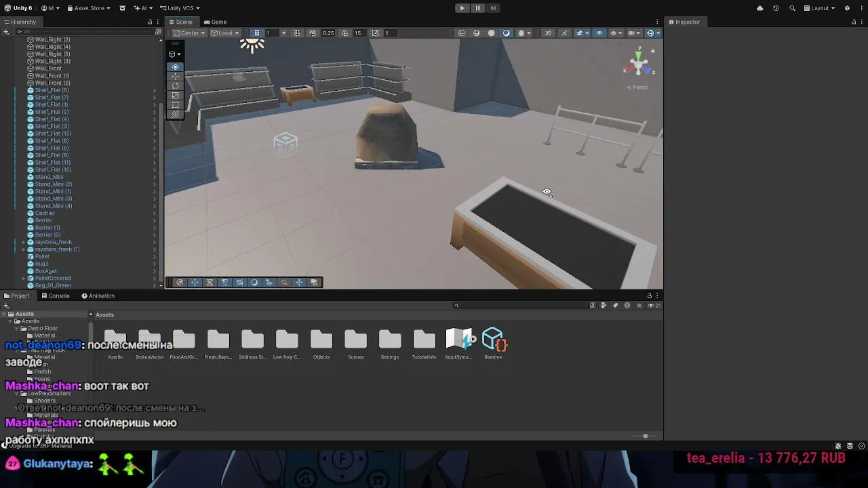This screenshot has height=488, width=868.
Task: Start Play mode with the Play button
Action: coord(462,8)
